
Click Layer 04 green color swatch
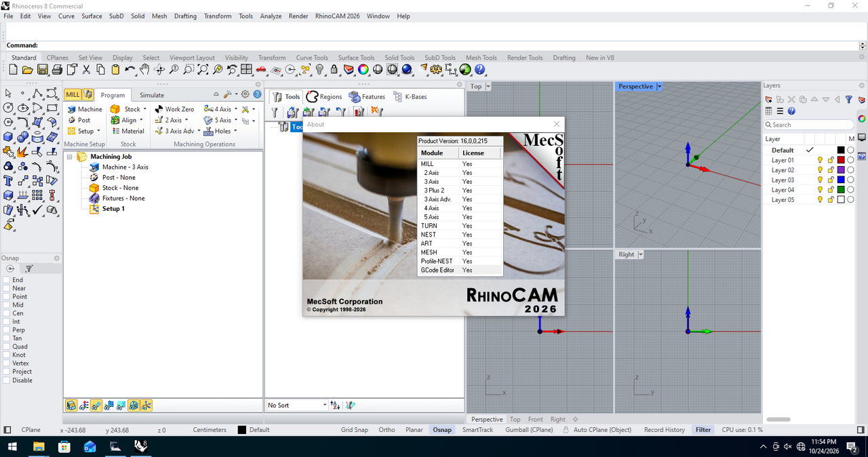click(841, 190)
